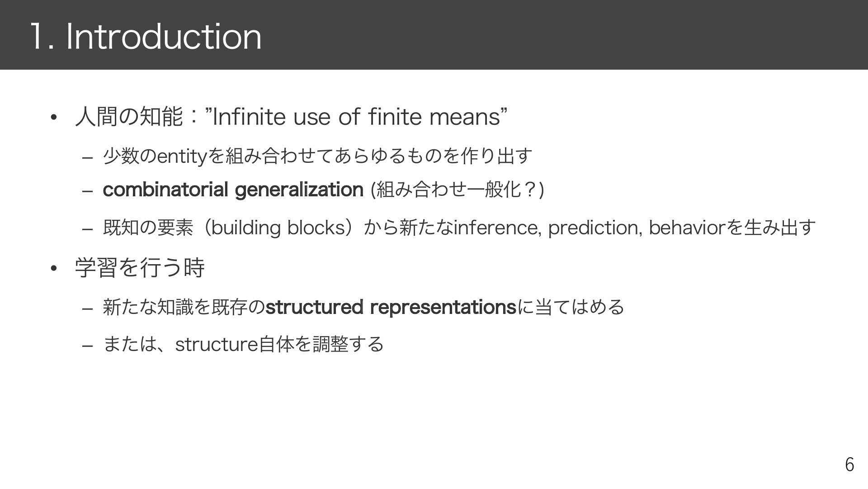Viewport: 868px width, 489px height.
Task: Select the line 'または、structure自体を調整する'
Action: 243,344
